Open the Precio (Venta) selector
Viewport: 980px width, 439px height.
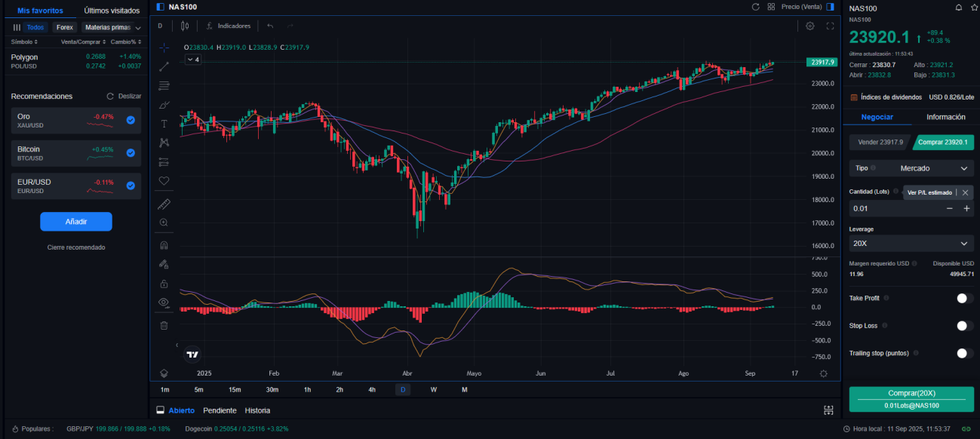(x=802, y=7)
